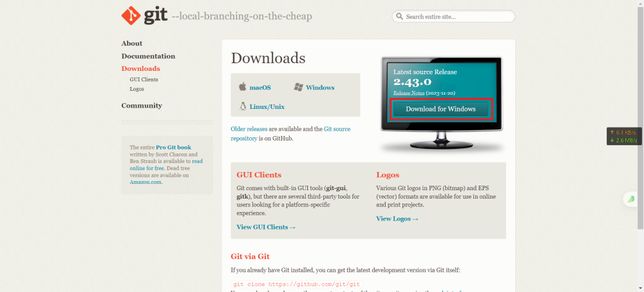This screenshot has width=644, height=292.
Task: Click the page vertical scrollbar
Action: click(640, 117)
